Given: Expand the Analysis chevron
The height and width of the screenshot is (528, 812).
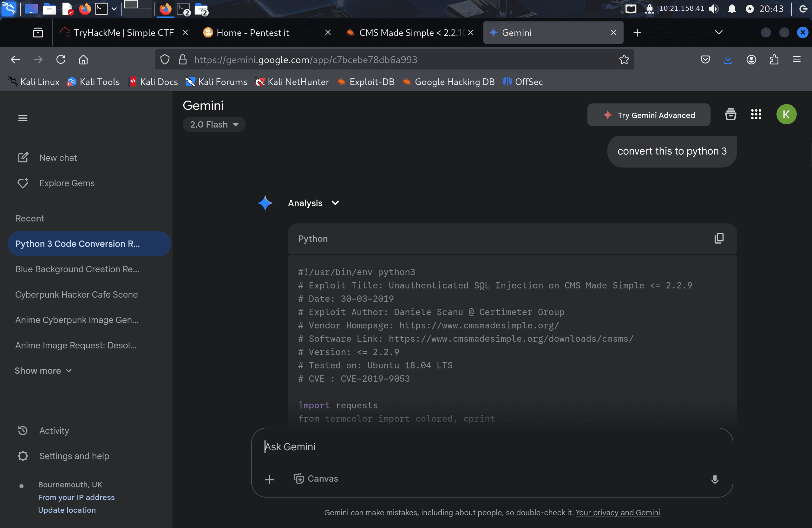Looking at the screenshot, I should pos(335,203).
